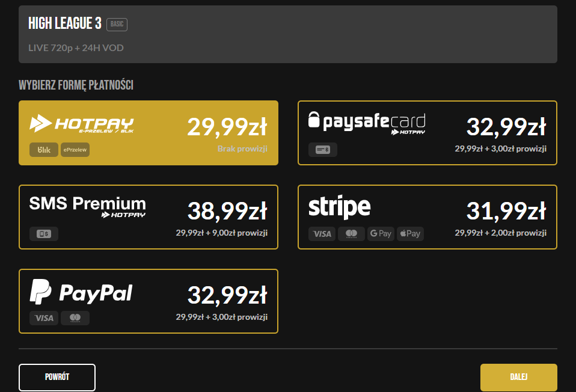Click the card icon under paysafecard

click(x=323, y=150)
